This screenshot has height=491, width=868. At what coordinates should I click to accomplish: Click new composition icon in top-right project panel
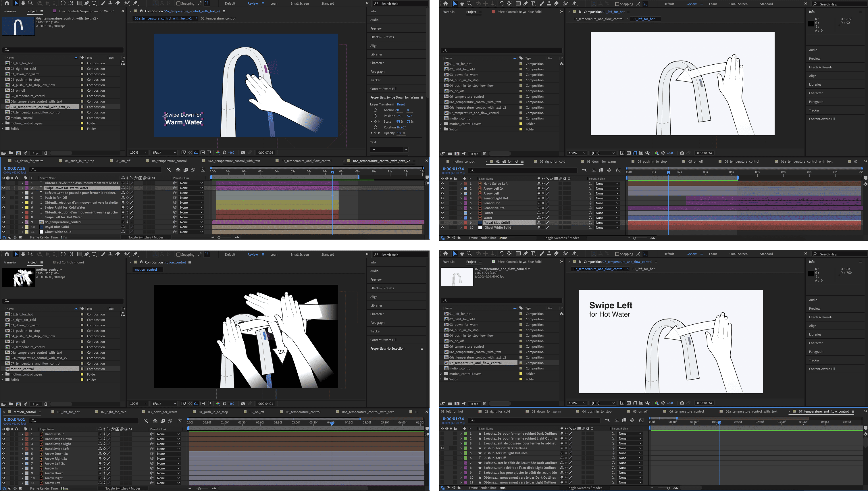point(457,153)
